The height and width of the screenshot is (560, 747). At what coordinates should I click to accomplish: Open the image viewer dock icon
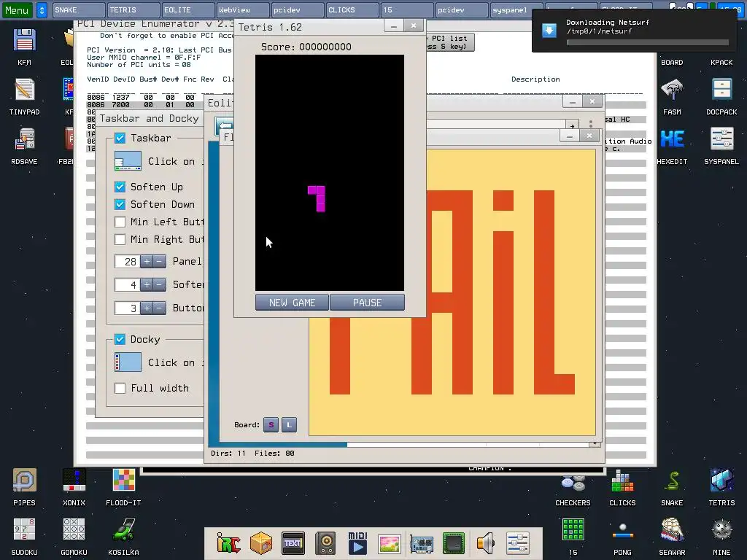pyautogui.click(x=390, y=542)
